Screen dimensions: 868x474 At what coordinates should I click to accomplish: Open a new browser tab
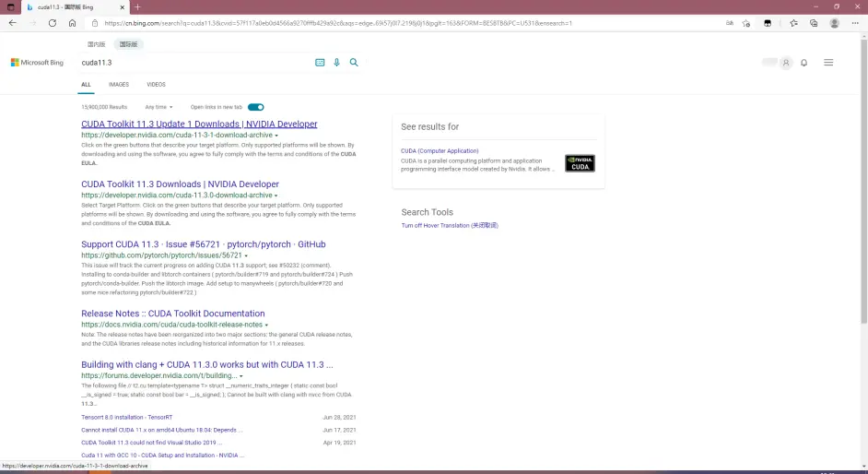pos(137,7)
